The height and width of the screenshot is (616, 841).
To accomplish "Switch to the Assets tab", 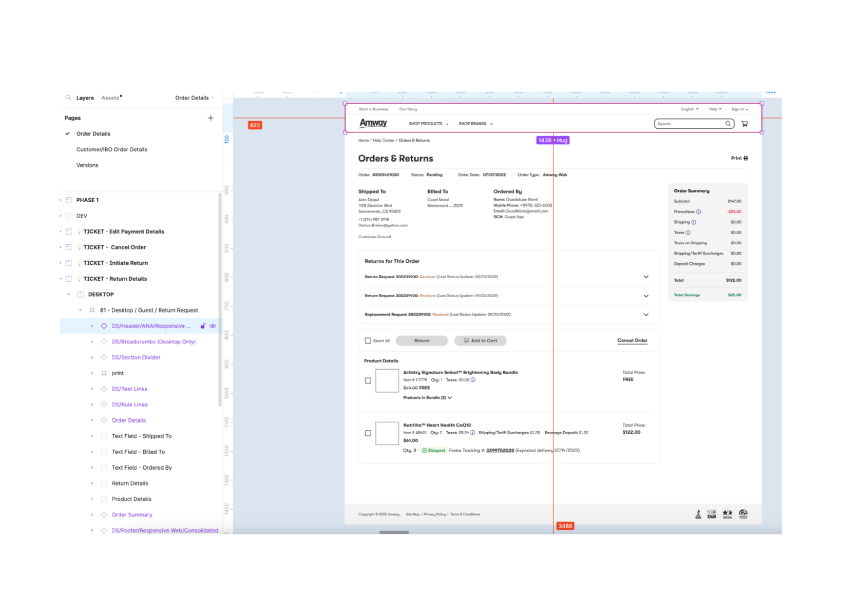I will [x=110, y=98].
